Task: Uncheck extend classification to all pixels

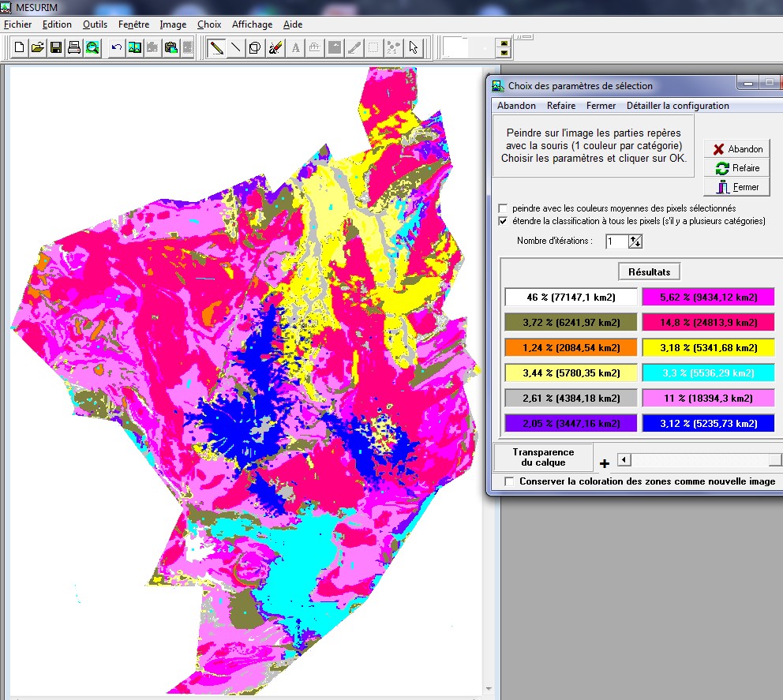Action: point(503,221)
